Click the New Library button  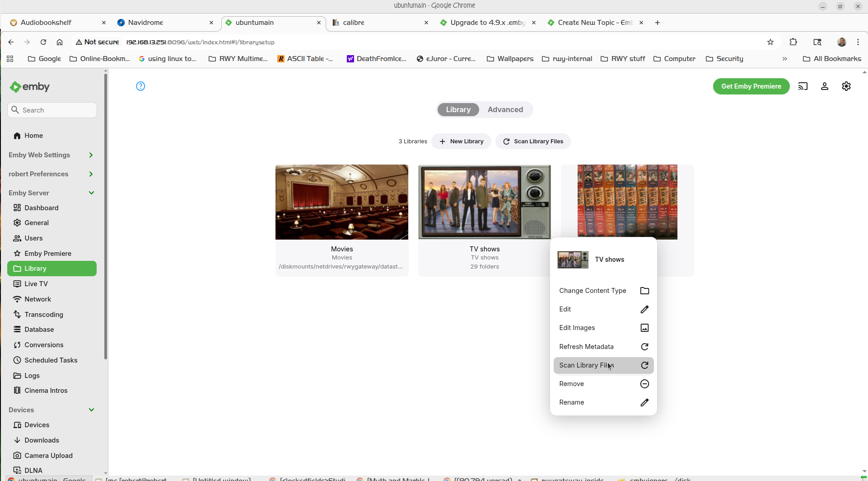pyautogui.click(x=461, y=141)
